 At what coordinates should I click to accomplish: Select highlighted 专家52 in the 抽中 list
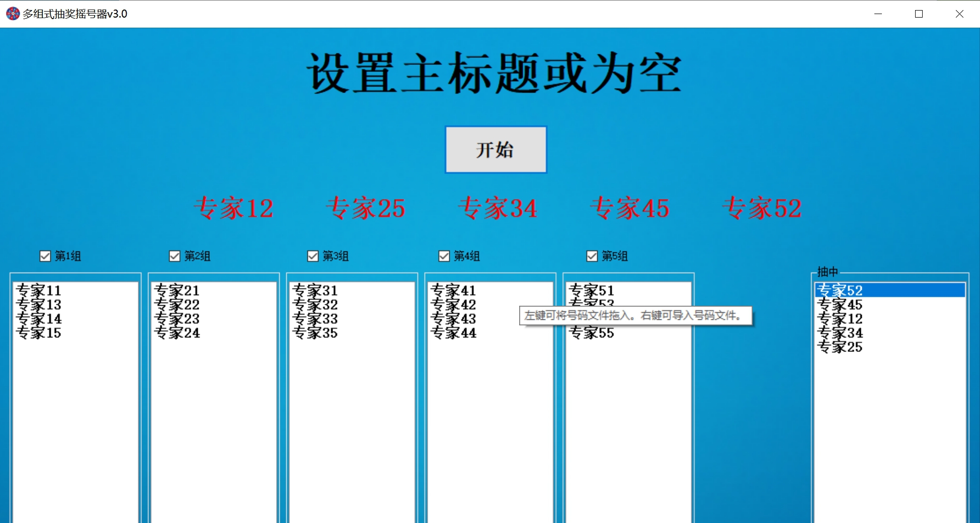pos(890,290)
